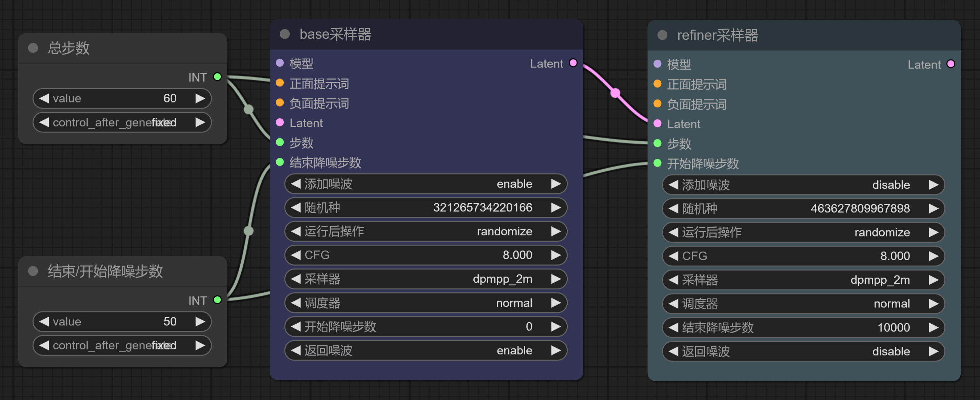Decrease 结束/开始降噪步数 value with left arrow
This screenshot has height=400, width=980.
coord(44,322)
